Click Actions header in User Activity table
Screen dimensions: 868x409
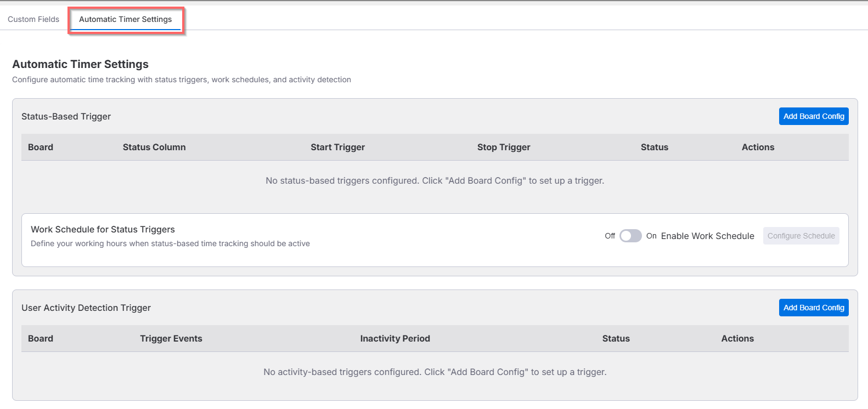tap(737, 338)
